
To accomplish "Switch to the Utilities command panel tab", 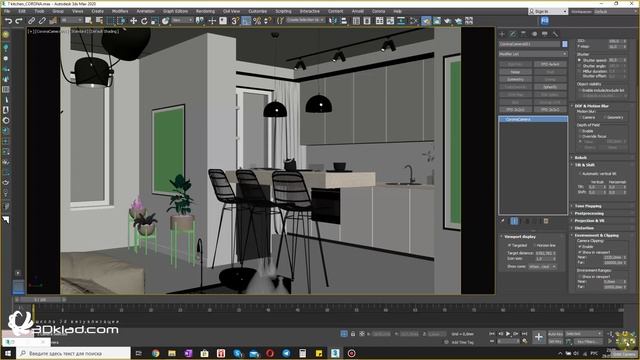I will (x=556, y=34).
